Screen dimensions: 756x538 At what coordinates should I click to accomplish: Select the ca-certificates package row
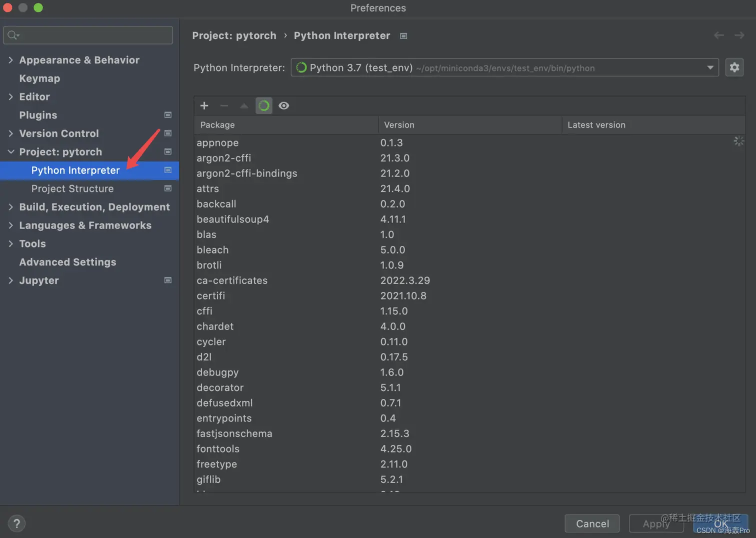pyautogui.click(x=469, y=280)
